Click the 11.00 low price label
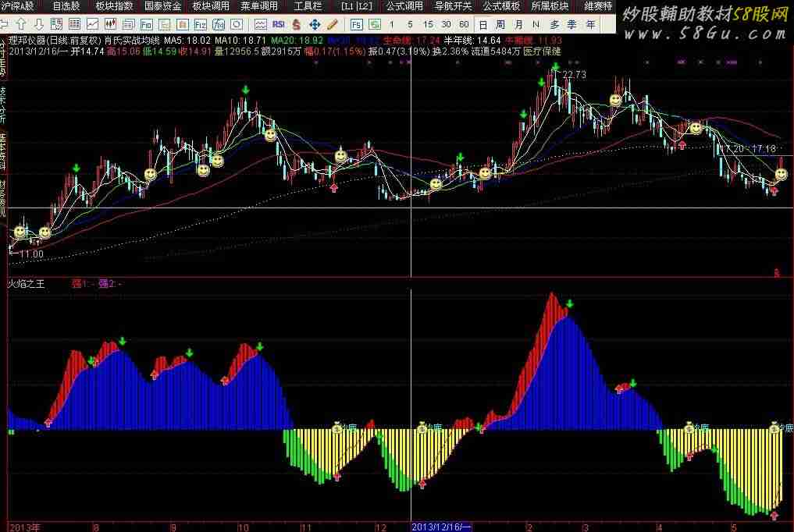This screenshot has height=532, width=794. coord(31,254)
